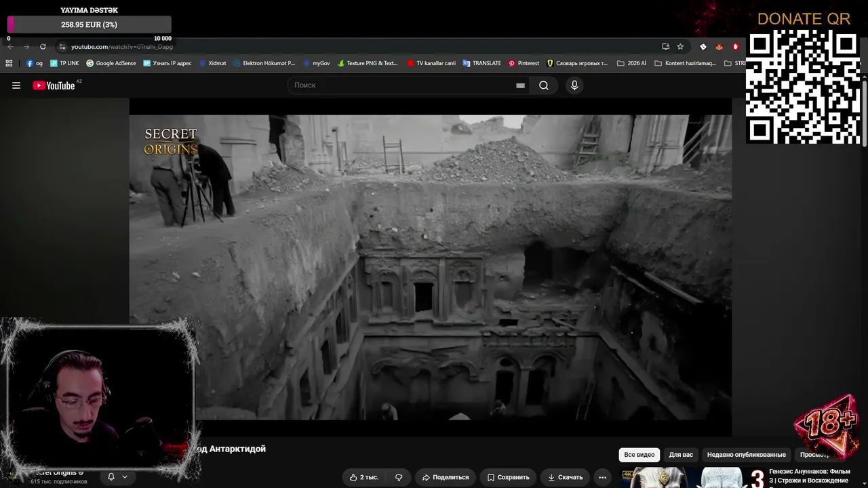Select the Недавно опубликованные filter chip
Viewport: 868px width, 488px height.
(x=746, y=455)
